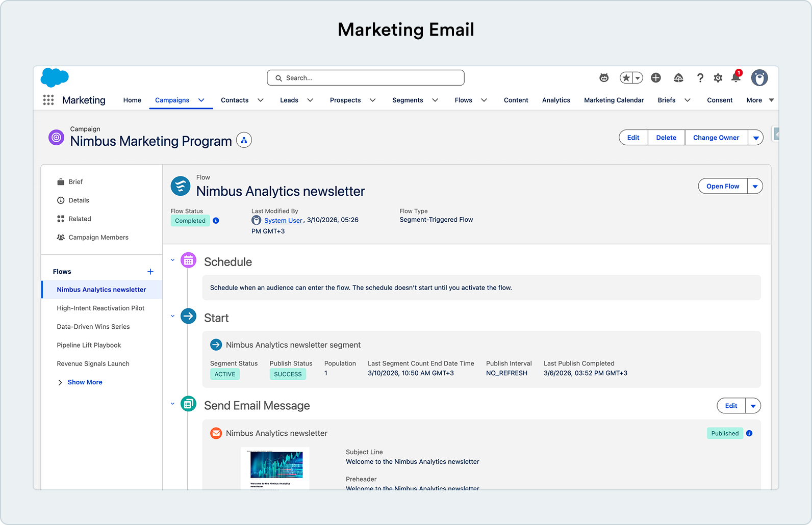The image size is (812, 525).
Task: Open the dropdown beside Send Email Edit
Action: [753, 406]
